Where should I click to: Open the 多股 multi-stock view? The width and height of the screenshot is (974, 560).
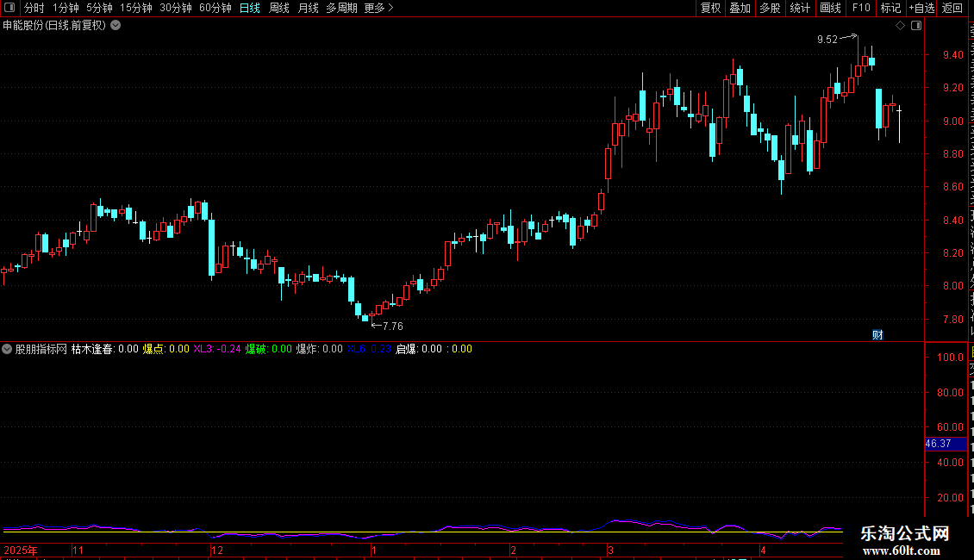pyautogui.click(x=771, y=8)
